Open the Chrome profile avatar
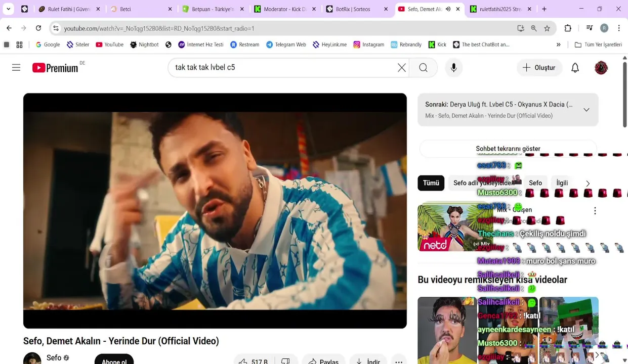The width and height of the screenshot is (628, 364). 604,28
